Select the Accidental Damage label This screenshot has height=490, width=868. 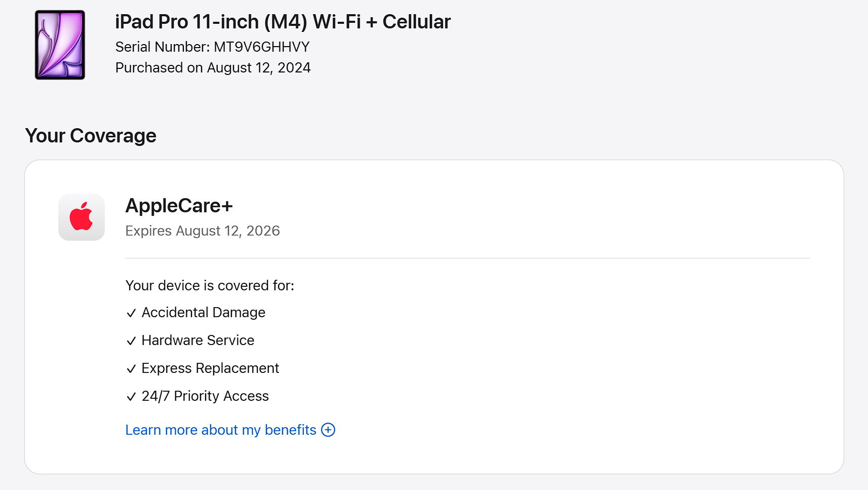click(x=204, y=313)
